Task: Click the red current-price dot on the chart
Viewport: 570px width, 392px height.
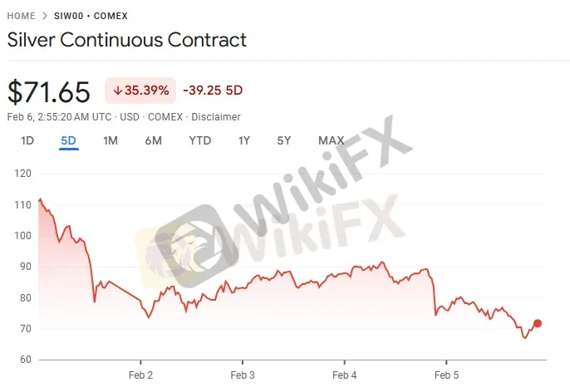Action: coord(538,323)
